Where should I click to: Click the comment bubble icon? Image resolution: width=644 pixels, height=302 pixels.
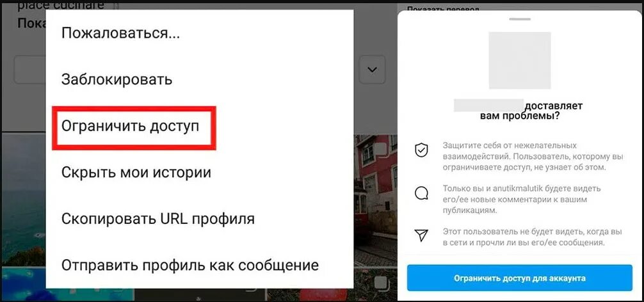coord(421,193)
